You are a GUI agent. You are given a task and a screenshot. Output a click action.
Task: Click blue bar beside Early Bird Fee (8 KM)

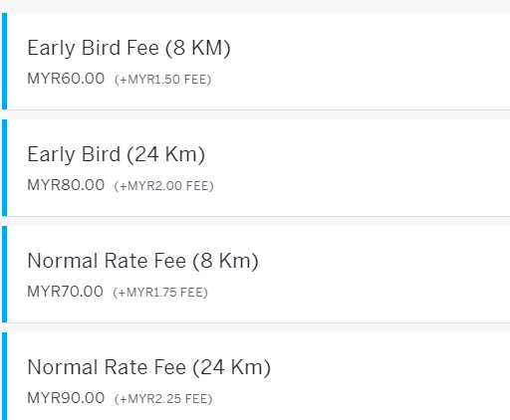pyautogui.click(x=4, y=62)
